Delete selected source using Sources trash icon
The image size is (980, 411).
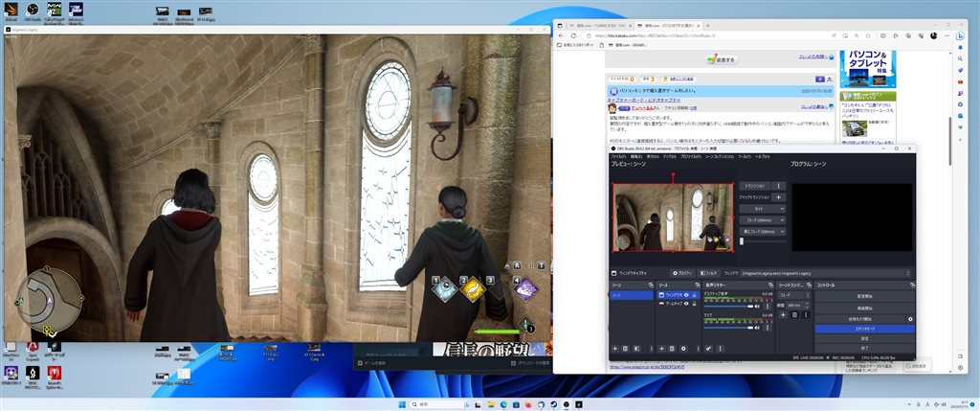pos(672,349)
